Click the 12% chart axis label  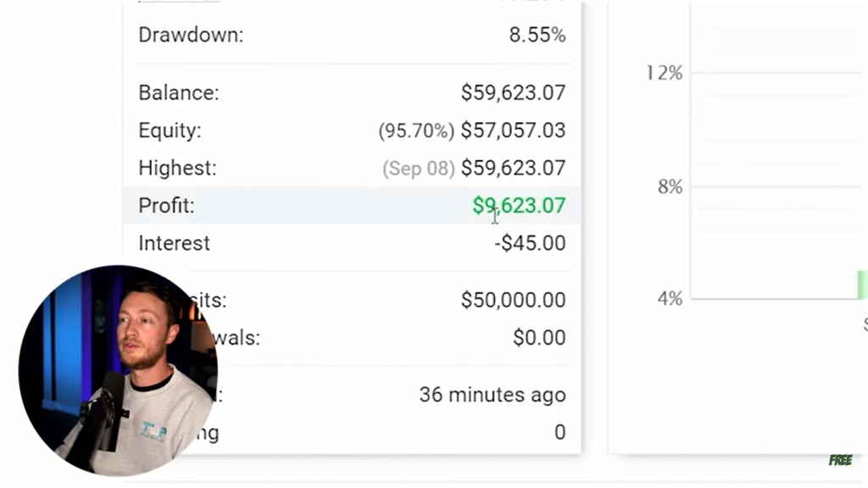[664, 73]
